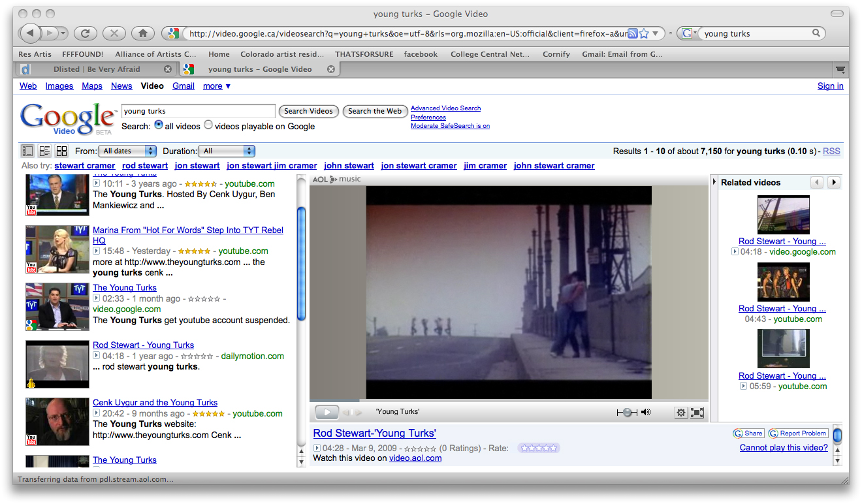Screen dimensions: 862x504
Task: Open the 'From: All dates' dropdown
Action: 127,151
